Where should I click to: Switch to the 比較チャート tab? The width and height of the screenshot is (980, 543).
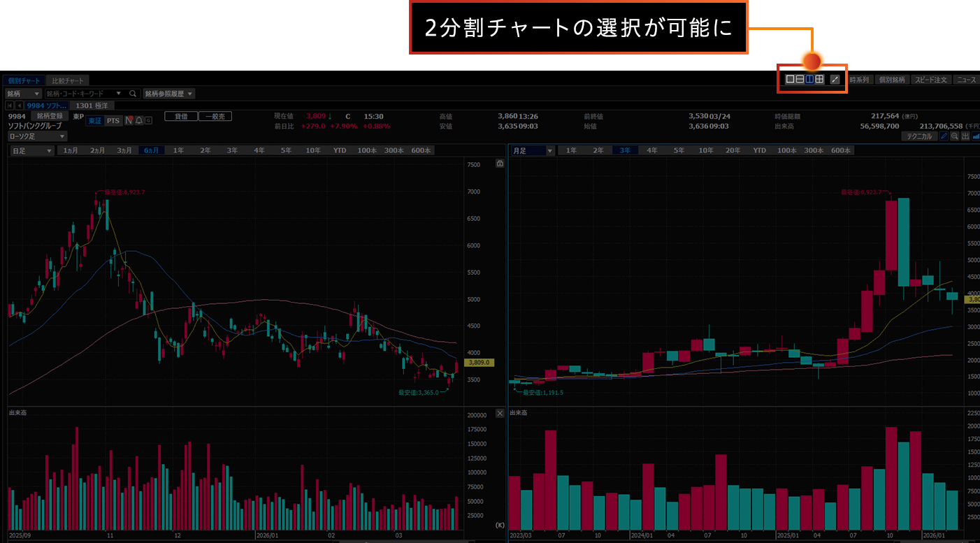click(67, 80)
